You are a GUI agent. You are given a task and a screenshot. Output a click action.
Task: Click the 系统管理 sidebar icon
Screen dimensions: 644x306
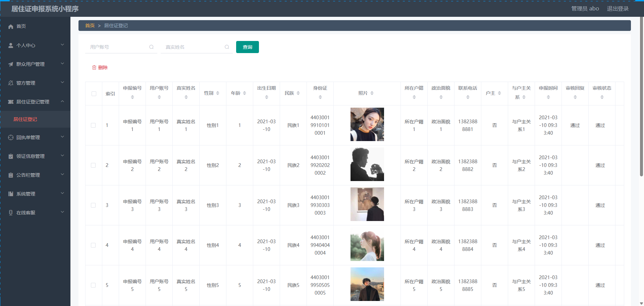click(x=11, y=194)
